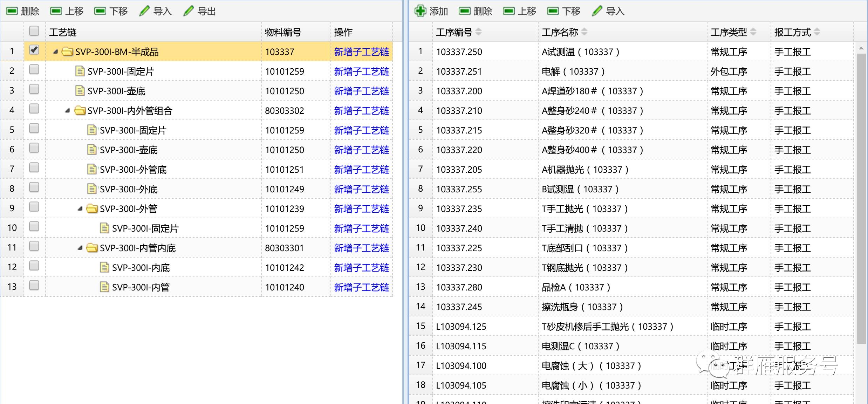The height and width of the screenshot is (404, 868).
Task: Click 新增子工艺链 link for SVP-300I-内管
Action: click(x=361, y=287)
